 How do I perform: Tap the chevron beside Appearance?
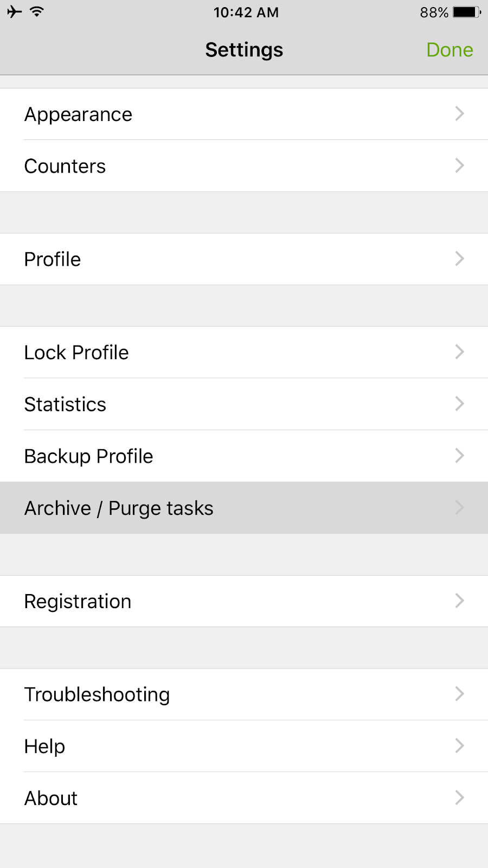tap(459, 114)
